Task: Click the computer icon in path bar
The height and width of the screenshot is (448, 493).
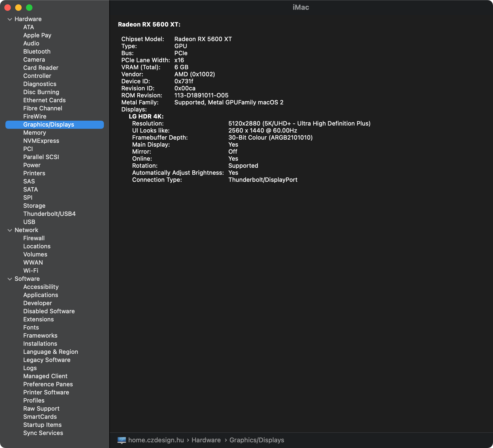Action: point(122,440)
